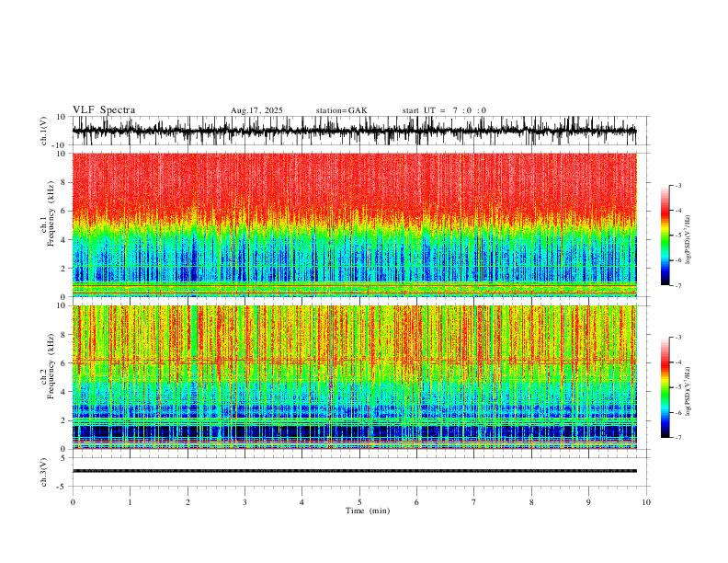728x563 pixels.
Task: Click the "-7" tick on ch.1 color bar
Action: [x=678, y=285]
